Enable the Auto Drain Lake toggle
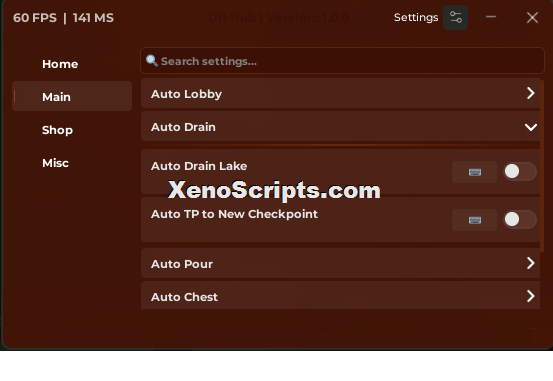Screen dimensions: 553x381 tap(520, 172)
